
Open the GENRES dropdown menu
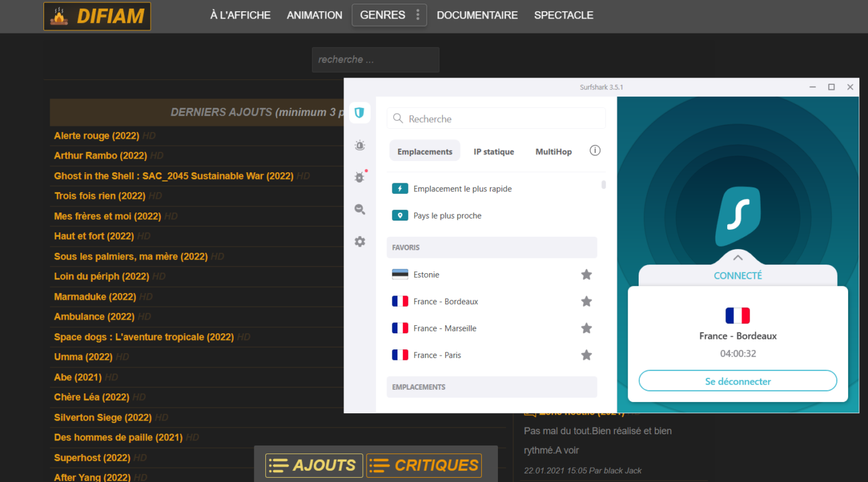(x=389, y=15)
